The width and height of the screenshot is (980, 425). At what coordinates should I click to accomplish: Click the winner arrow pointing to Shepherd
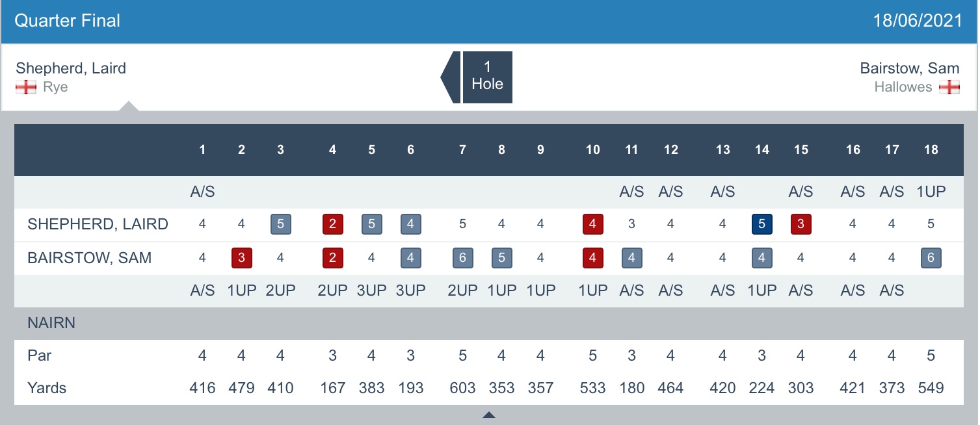450,77
